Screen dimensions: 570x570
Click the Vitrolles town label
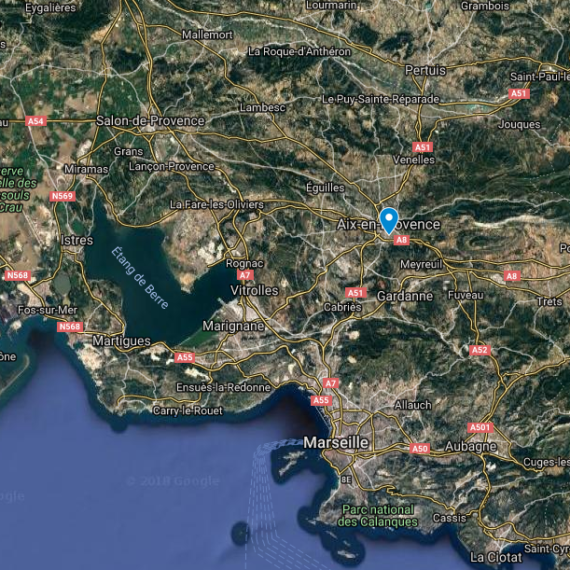coord(254,290)
